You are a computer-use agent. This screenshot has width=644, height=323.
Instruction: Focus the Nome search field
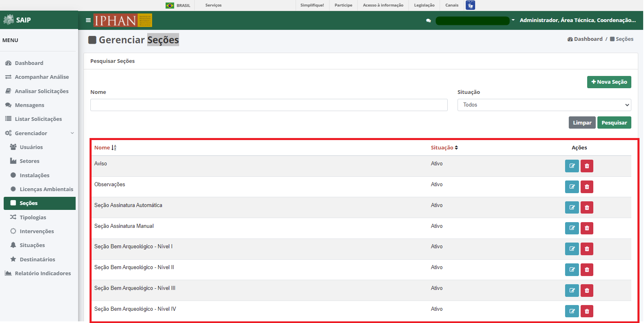pyautogui.click(x=269, y=105)
